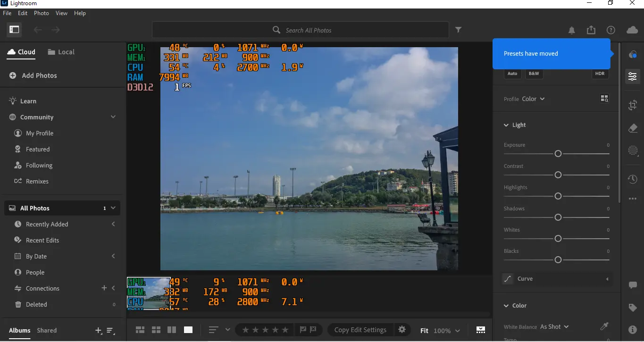Viewport: 644px width, 342px height.
Task: Toggle HDR editing mode
Action: (x=600, y=74)
